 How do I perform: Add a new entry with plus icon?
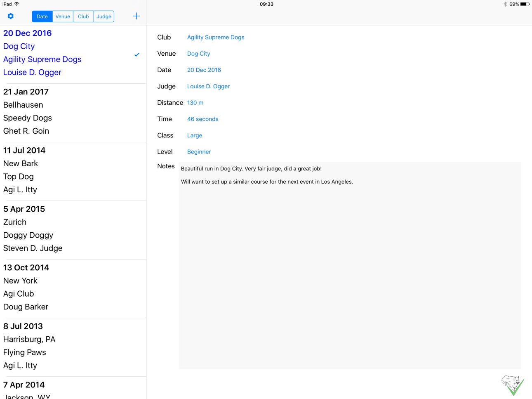coord(137,16)
